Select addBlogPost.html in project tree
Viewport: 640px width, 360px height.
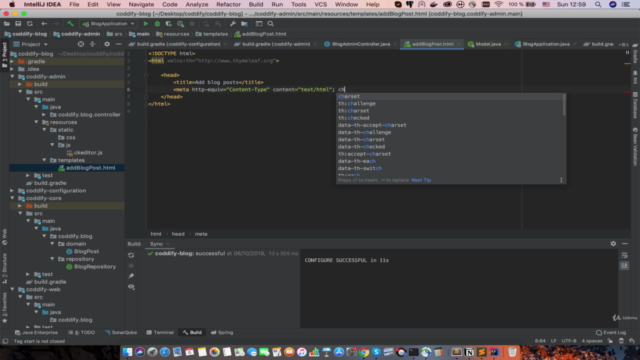91,168
